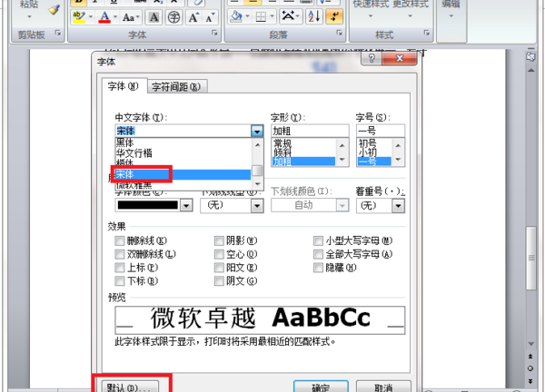The width and height of the screenshot is (545, 392).
Task: Enable the 删除线 strikethrough checkbox
Action: click(x=120, y=240)
